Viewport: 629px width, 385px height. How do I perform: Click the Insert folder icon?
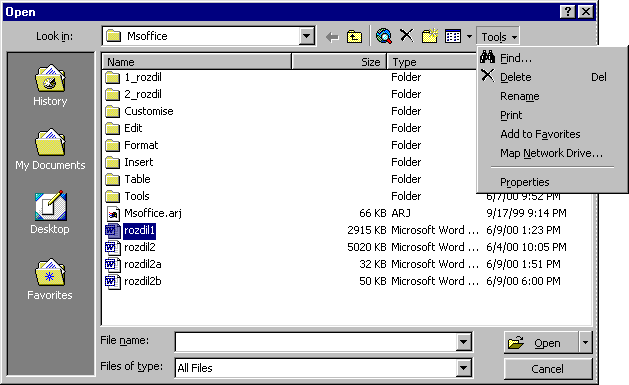(112, 162)
